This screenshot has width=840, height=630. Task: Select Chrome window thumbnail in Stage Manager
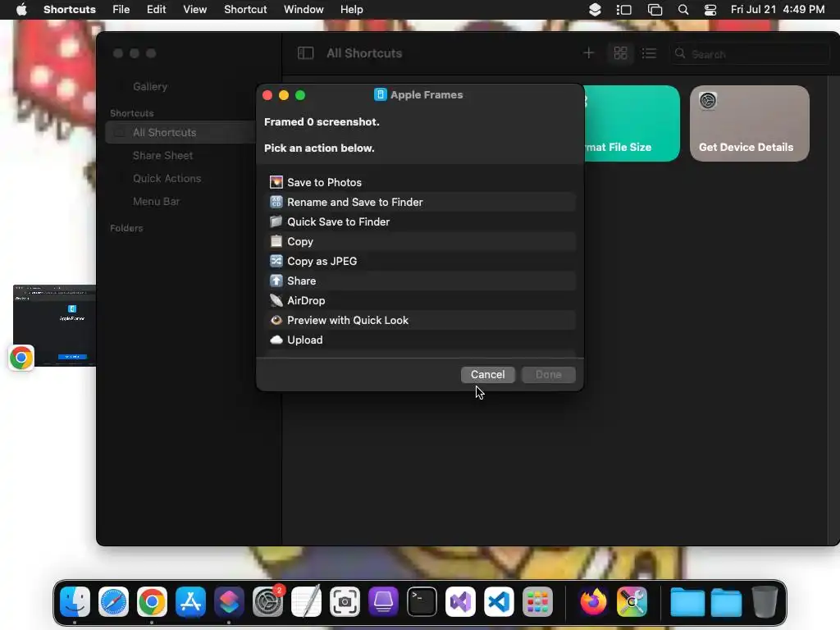click(55, 325)
